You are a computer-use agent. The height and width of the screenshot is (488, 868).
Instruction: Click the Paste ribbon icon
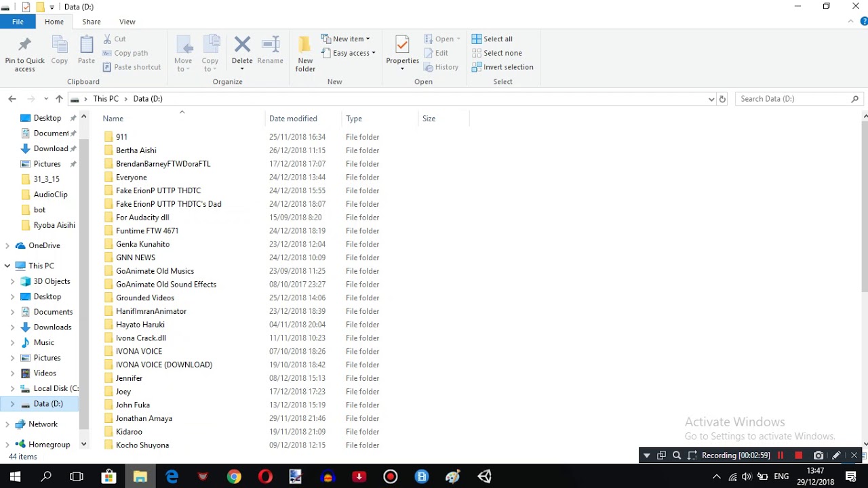[x=86, y=46]
